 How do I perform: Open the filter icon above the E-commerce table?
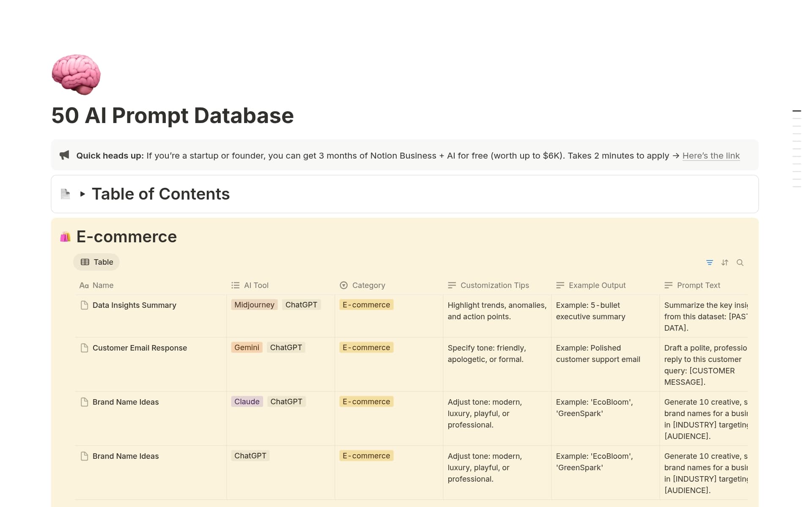pyautogui.click(x=710, y=262)
